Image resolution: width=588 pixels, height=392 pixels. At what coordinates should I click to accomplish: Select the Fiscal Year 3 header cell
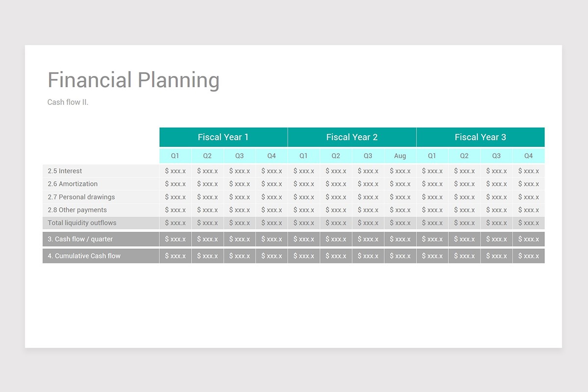(x=480, y=137)
